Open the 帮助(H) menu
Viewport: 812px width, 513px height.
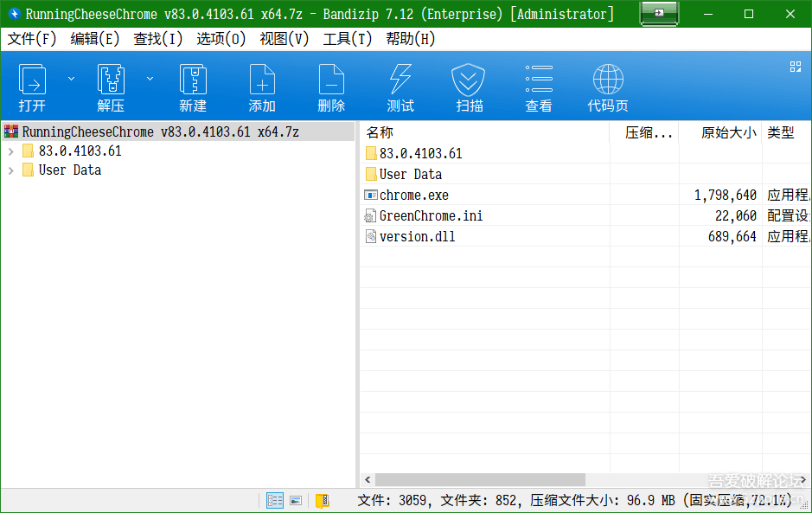(x=410, y=39)
